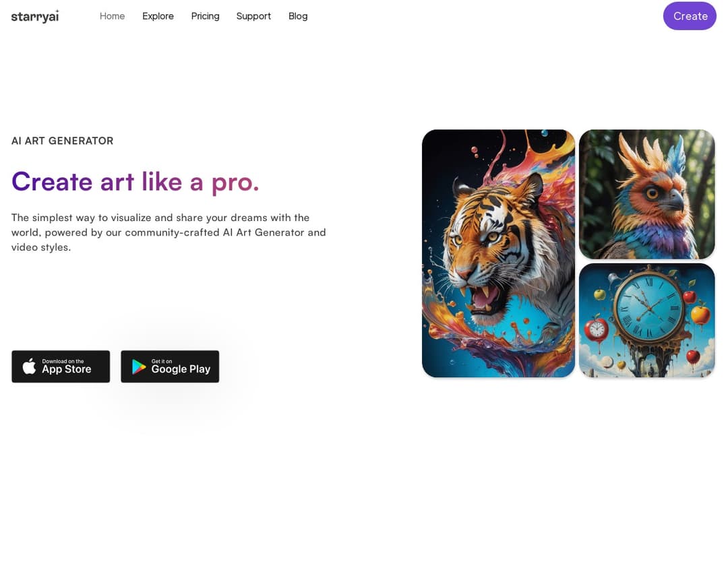Click the starryai logo
The width and height of the screenshot is (728, 582).
pyautogui.click(x=35, y=16)
